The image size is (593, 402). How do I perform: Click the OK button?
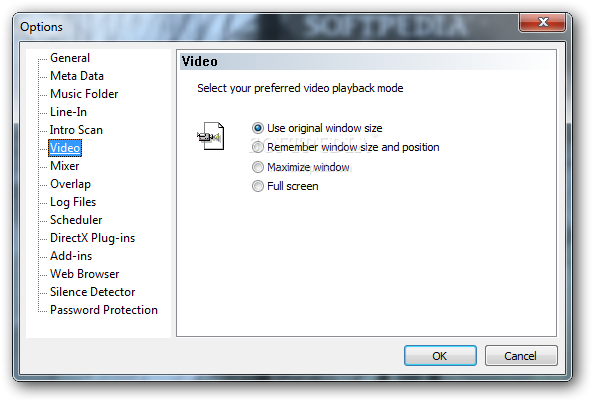pyautogui.click(x=440, y=355)
